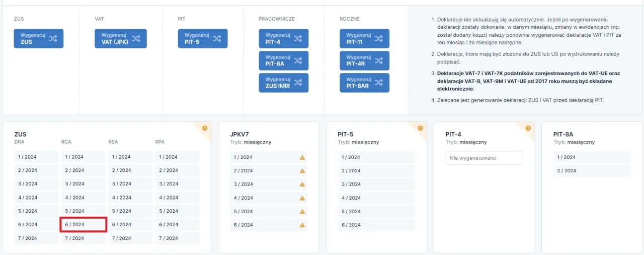Screen dimensions: 644x255
Task: Click warning icon beside JPKV7 1 / 2024
Action: 302,157
